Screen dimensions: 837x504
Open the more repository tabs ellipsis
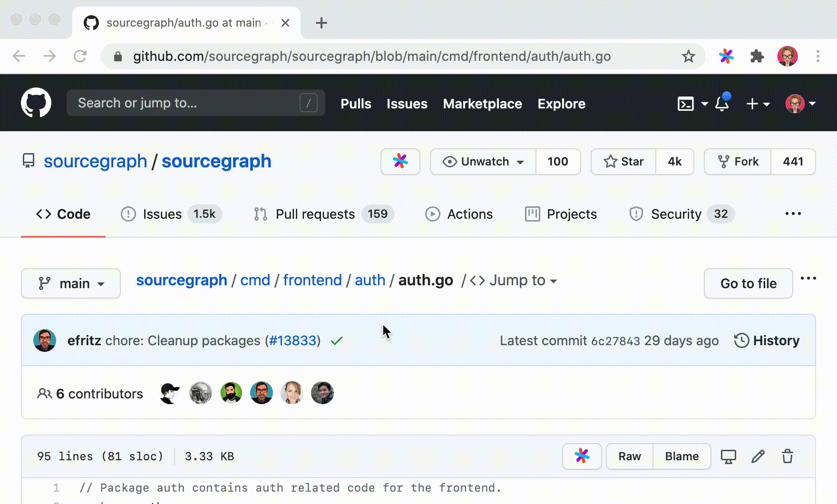click(x=793, y=214)
